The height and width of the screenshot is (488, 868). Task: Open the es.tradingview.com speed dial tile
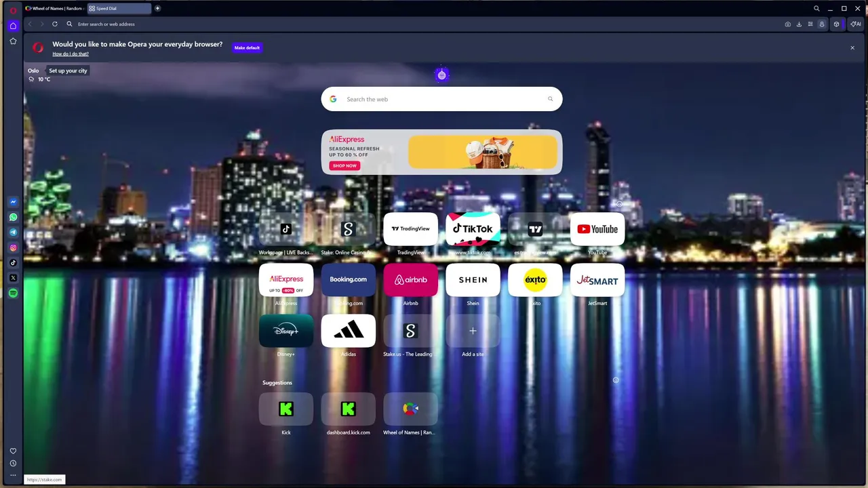tap(535, 229)
